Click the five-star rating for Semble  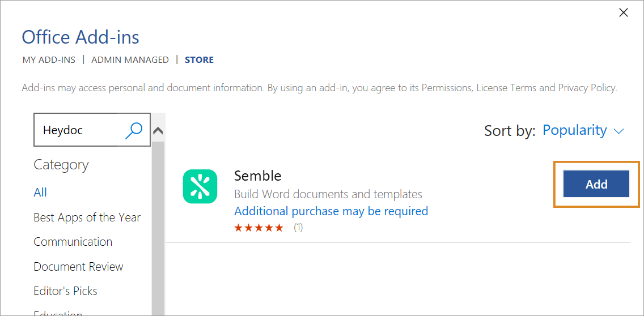click(259, 228)
